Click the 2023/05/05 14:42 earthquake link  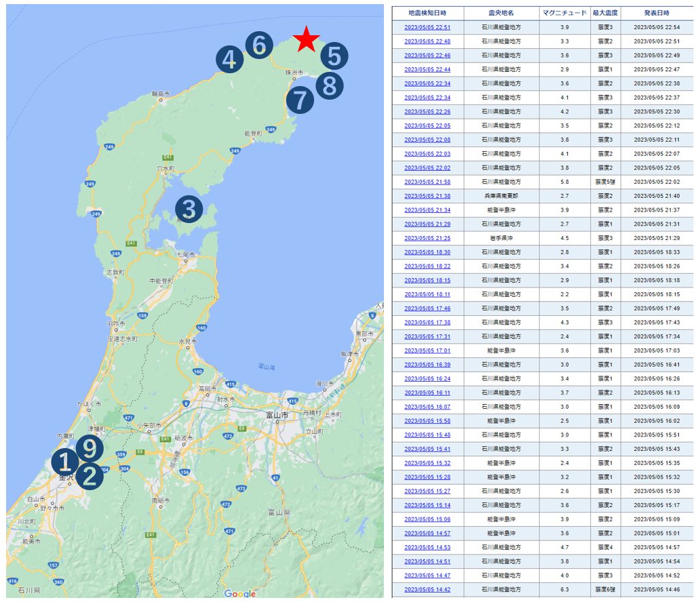(427, 589)
